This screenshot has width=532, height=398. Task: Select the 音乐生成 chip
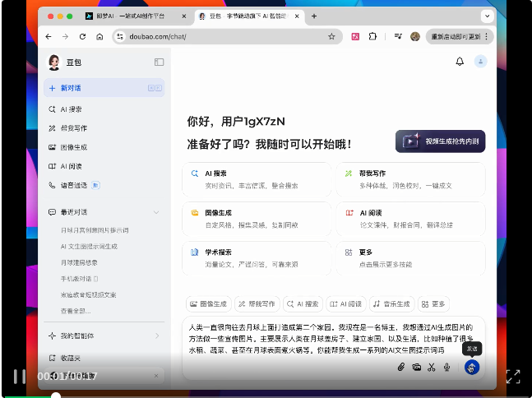[392, 303]
